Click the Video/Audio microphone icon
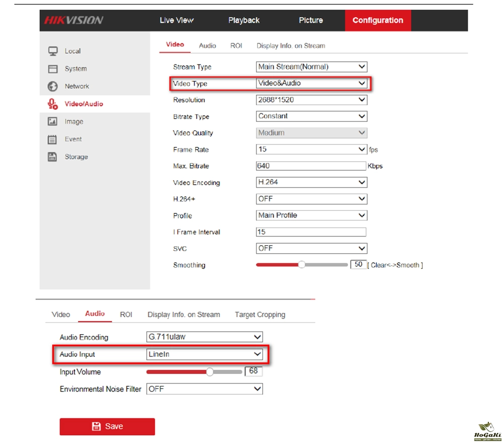The image size is (503, 448). point(52,104)
